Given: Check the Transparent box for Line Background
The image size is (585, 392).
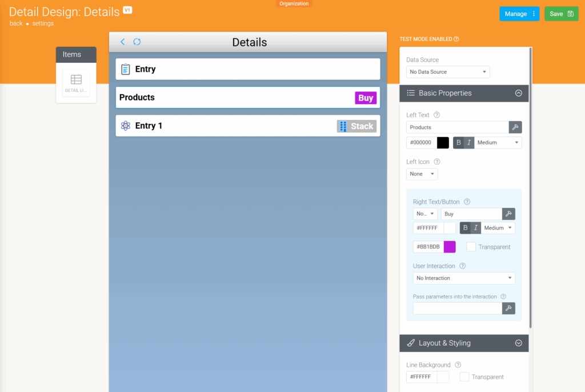Looking at the screenshot, I should (464, 377).
